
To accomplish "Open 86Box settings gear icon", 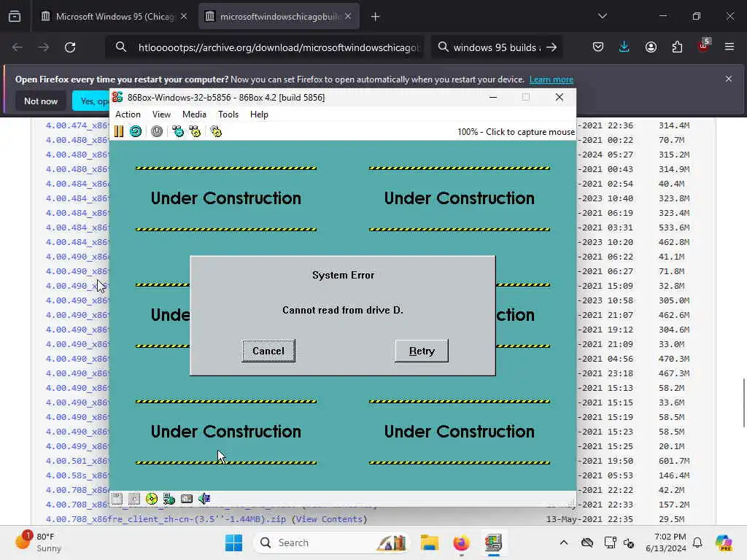I will click(216, 131).
